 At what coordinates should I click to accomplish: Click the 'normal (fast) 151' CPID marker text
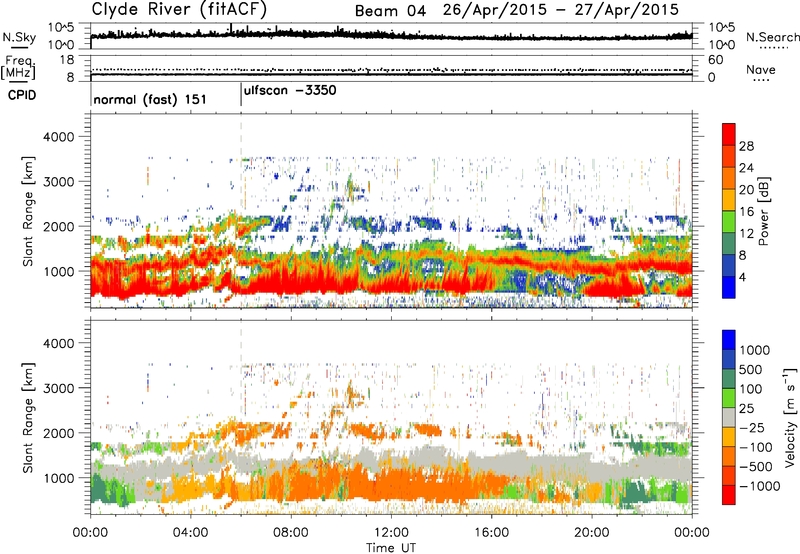point(150,99)
